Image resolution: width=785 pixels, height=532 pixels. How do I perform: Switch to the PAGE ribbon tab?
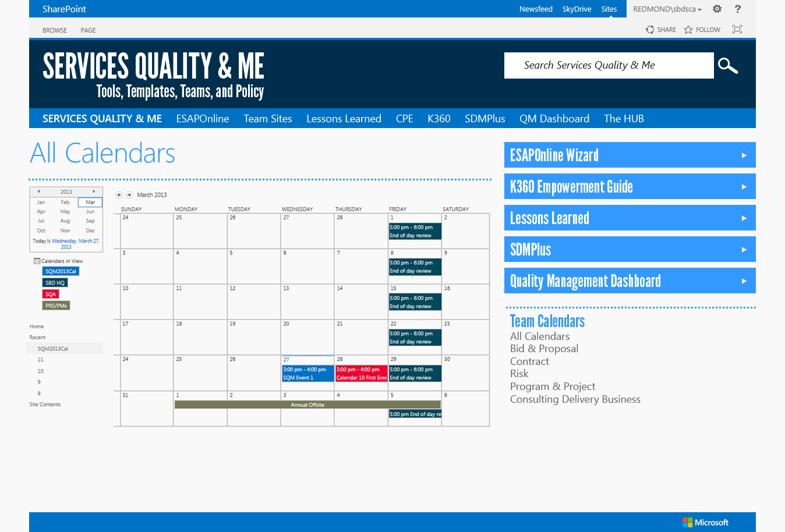point(89,30)
